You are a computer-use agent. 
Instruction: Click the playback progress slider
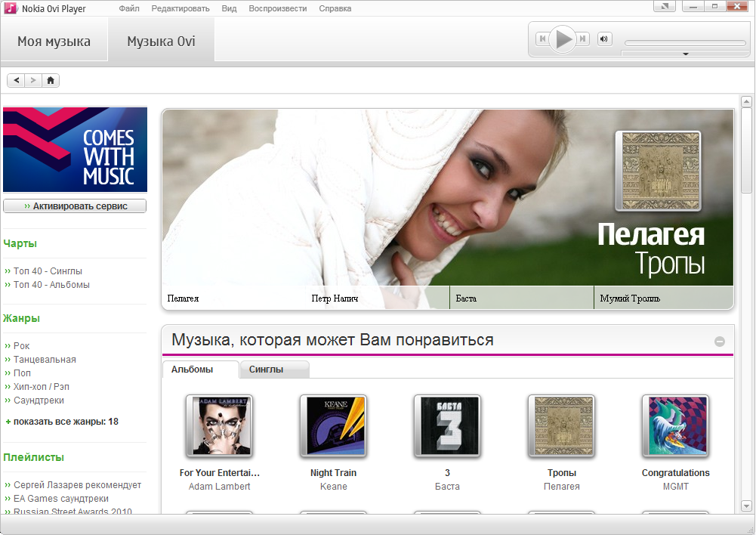(x=684, y=43)
